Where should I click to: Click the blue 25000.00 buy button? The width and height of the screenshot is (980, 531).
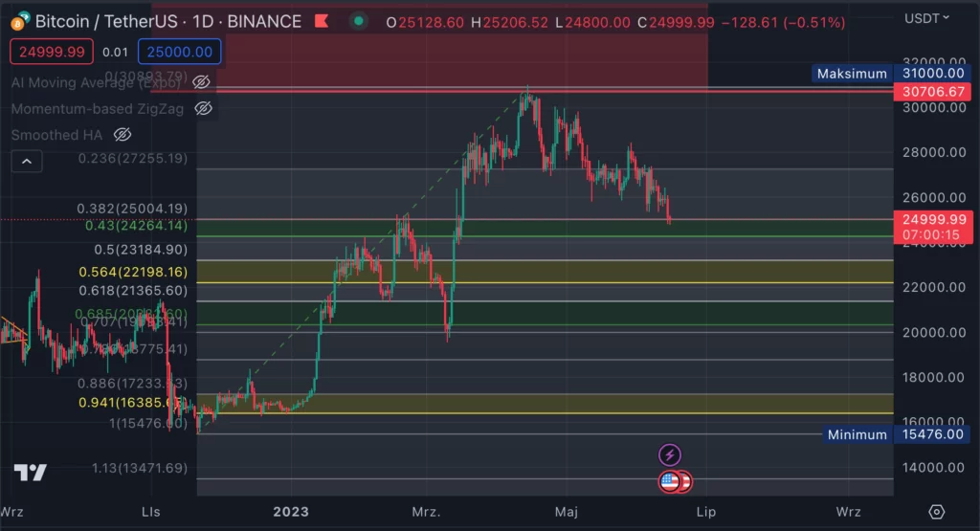coord(179,52)
